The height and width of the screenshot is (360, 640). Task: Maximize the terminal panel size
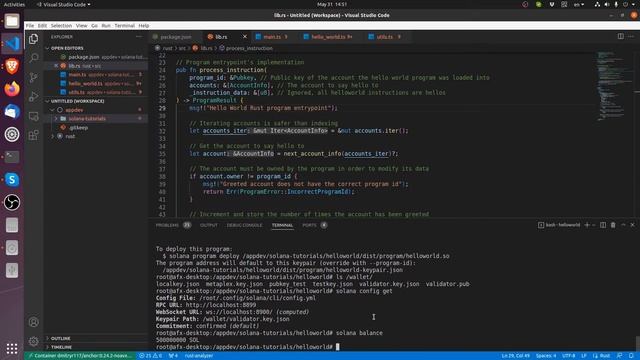pyautogui.click(x=623, y=225)
